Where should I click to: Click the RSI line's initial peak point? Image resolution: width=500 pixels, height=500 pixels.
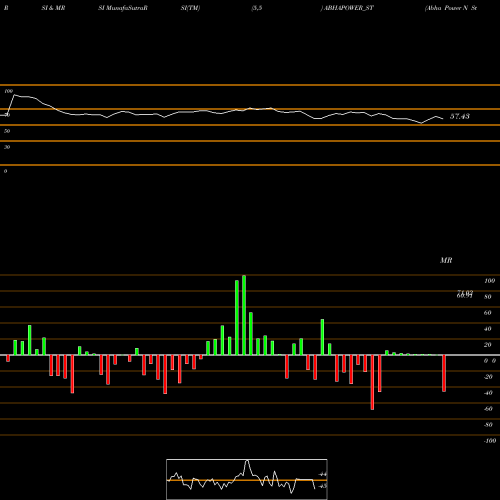tap(14, 95)
